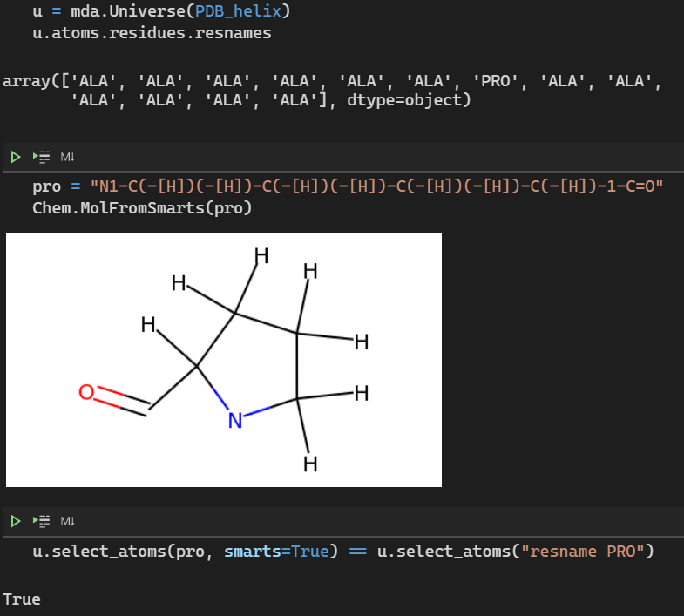Convert pro cell to Markdown (M↓)
The width and height of the screenshot is (684, 616).
pyautogui.click(x=68, y=157)
